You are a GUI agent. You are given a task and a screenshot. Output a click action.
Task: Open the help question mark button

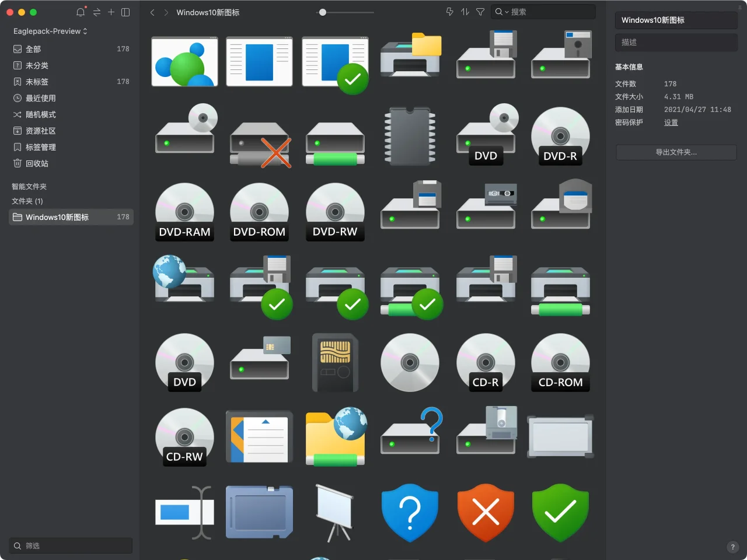(733, 547)
